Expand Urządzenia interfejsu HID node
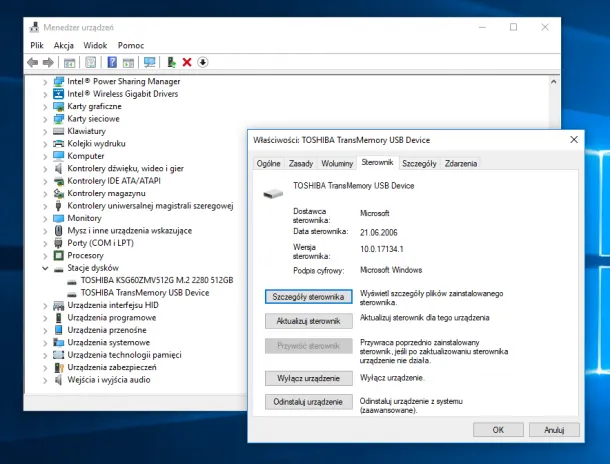 pos(45,305)
